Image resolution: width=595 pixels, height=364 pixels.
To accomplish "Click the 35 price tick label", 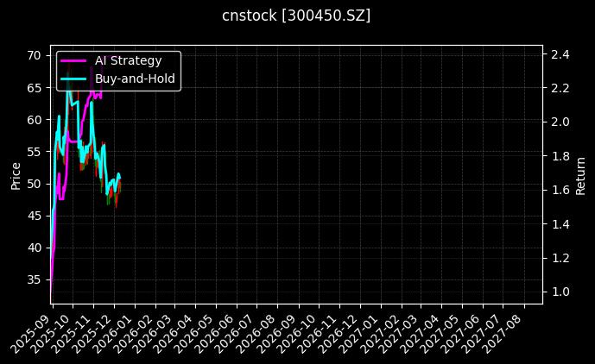I will click(35, 279).
